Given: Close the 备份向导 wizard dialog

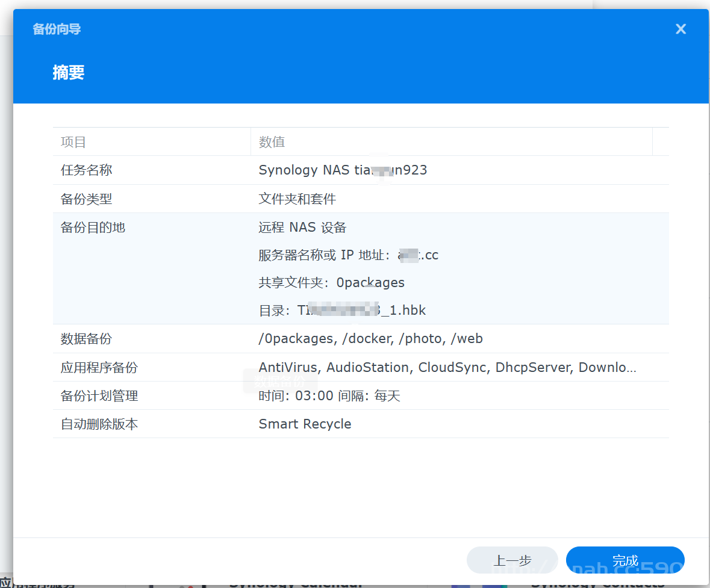Looking at the screenshot, I should [680, 29].
